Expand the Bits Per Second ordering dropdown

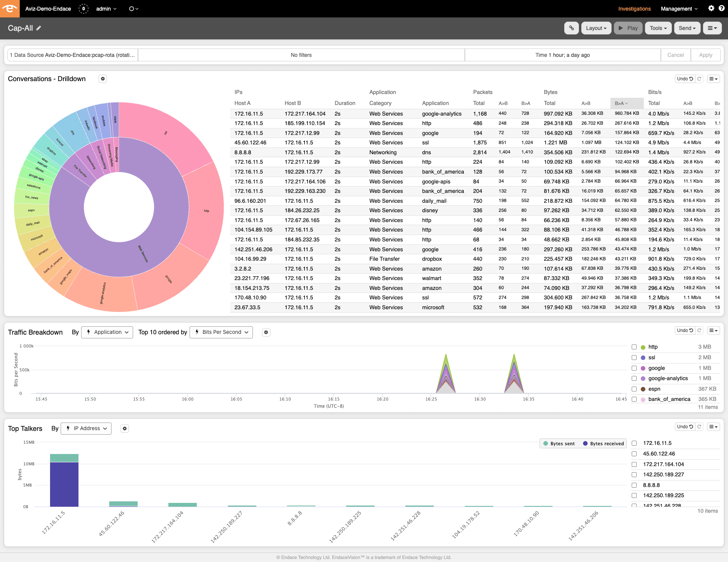click(221, 332)
